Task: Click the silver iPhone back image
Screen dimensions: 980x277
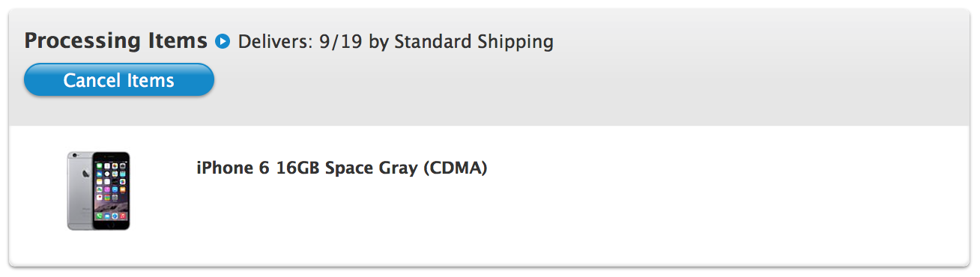Action: point(79,190)
